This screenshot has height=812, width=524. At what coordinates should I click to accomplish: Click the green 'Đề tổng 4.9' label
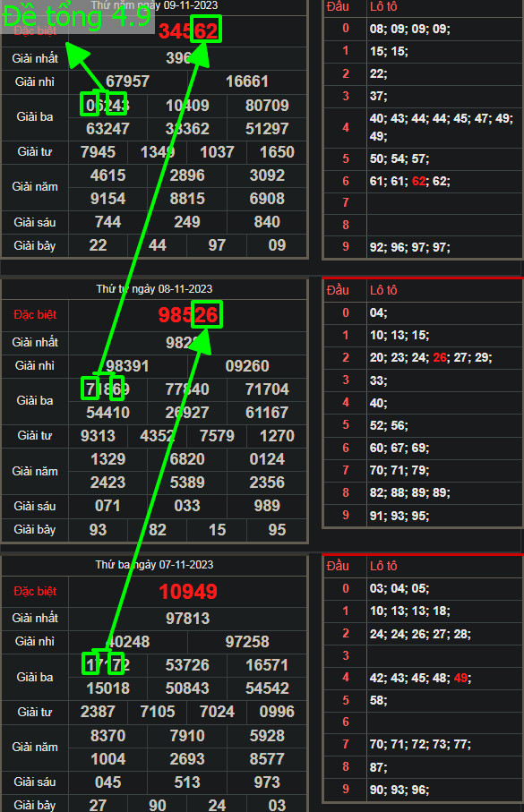[77, 16]
